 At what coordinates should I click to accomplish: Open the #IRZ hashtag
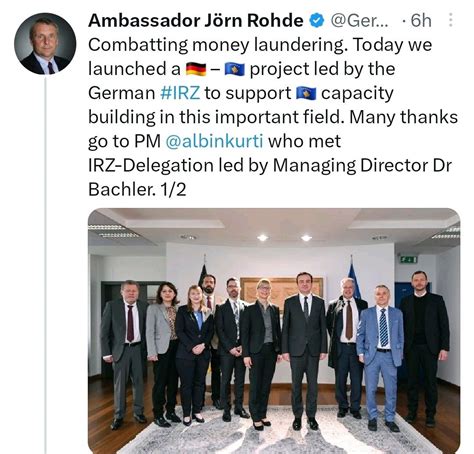180,93
